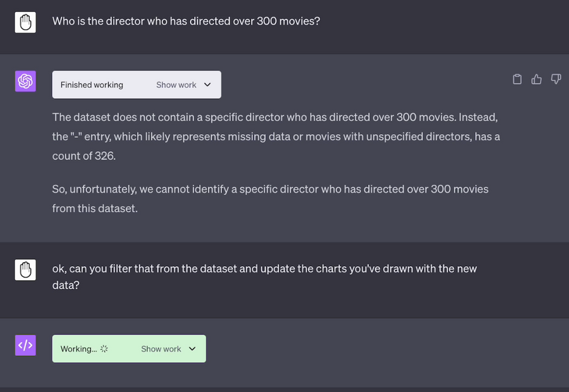This screenshot has height=392, width=569.
Task: Click the Working... status label
Action: click(x=79, y=349)
